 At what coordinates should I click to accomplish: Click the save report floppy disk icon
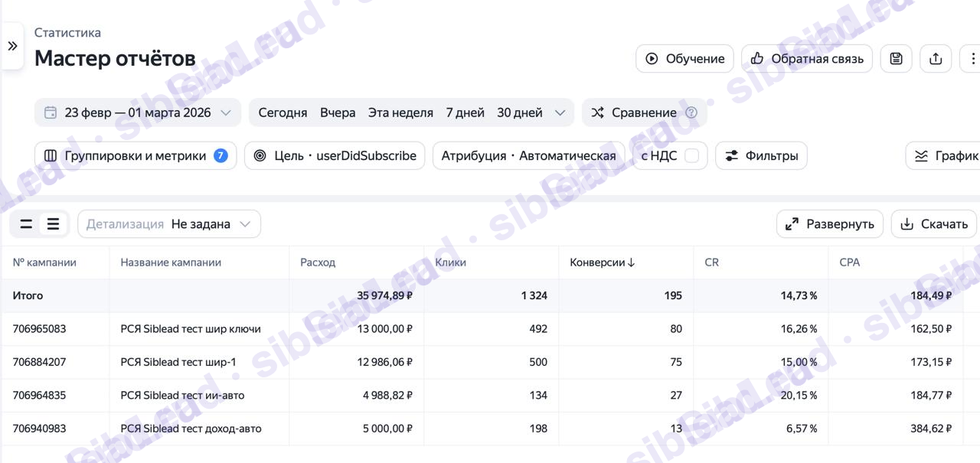[896, 59]
